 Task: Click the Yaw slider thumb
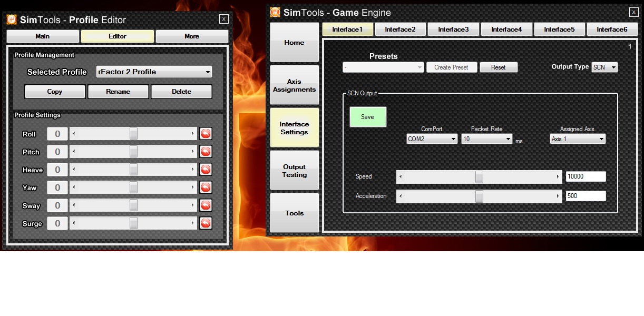pyautogui.click(x=134, y=187)
